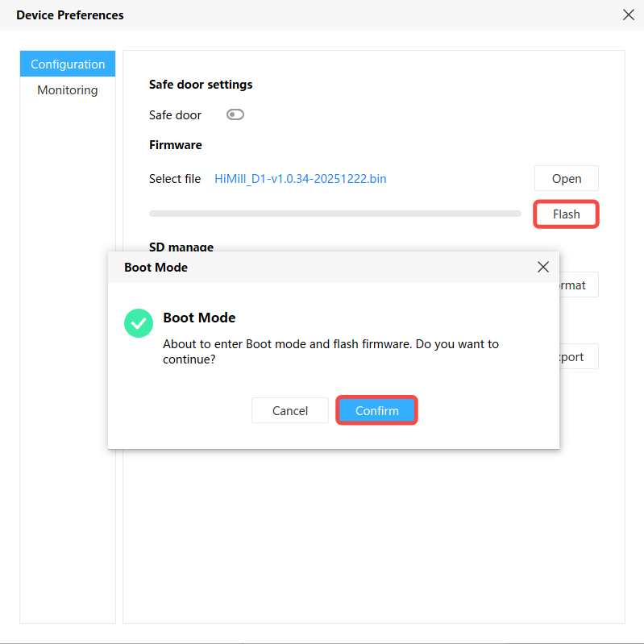The image size is (644, 644).
Task: Click the green checkmark icon
Action: tap(139, 323)
